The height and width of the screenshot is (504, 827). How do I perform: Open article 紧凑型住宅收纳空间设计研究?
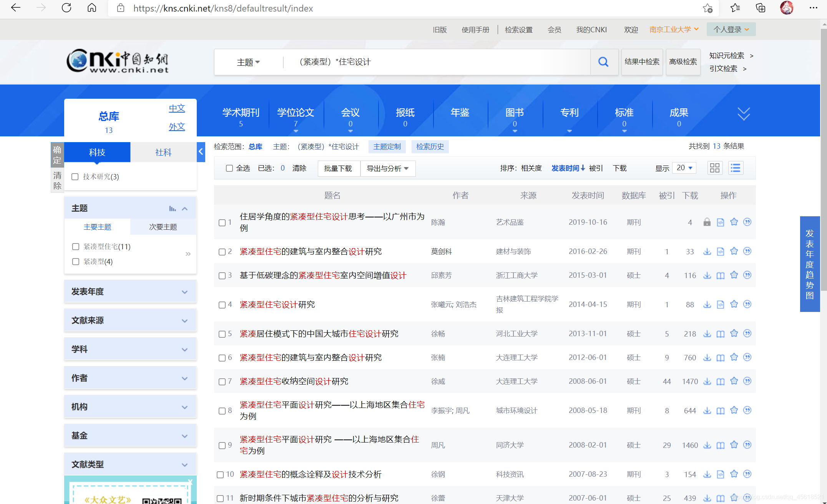(294, 381)
